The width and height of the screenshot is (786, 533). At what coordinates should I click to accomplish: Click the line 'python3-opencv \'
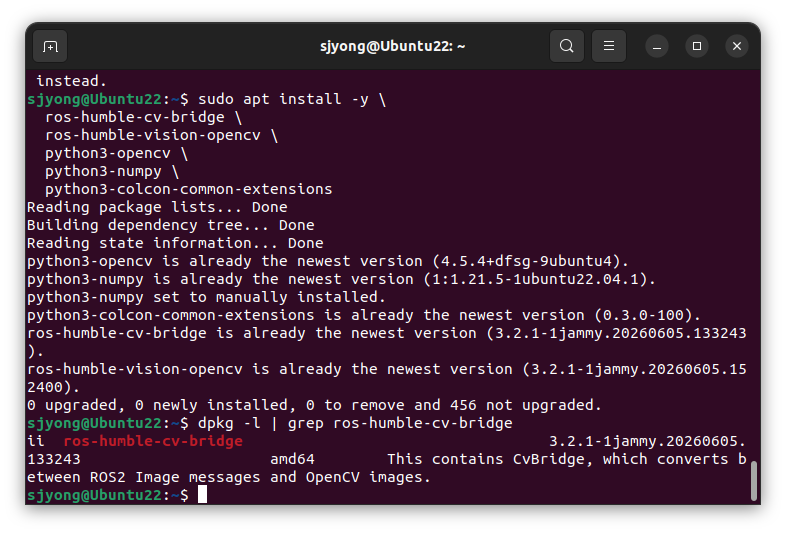tap(116, 153)
